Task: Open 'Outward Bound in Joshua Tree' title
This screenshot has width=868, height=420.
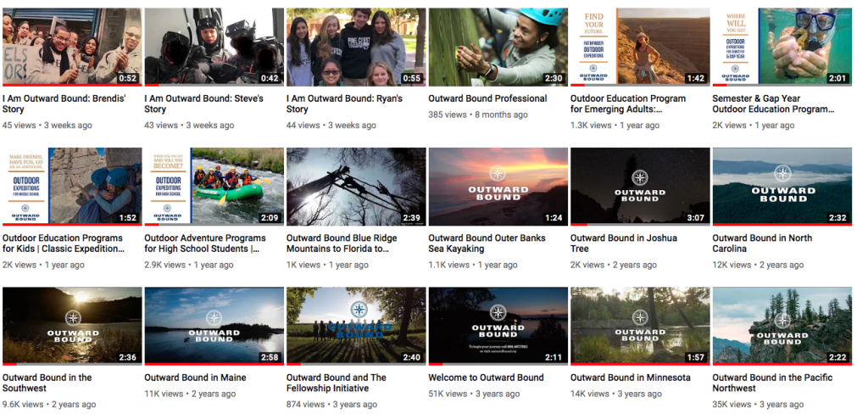Action: pos(623,244)
